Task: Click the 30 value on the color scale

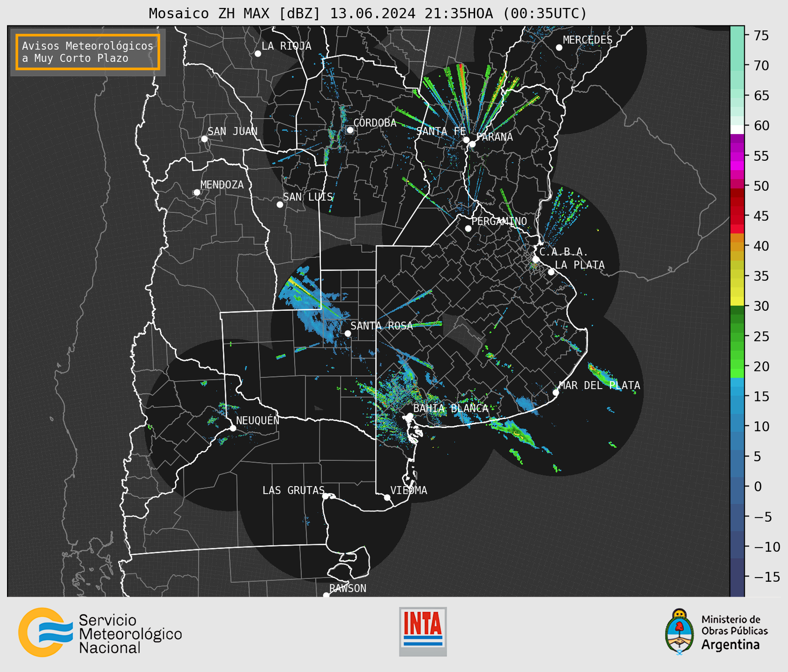Action: tap(761, 307)
